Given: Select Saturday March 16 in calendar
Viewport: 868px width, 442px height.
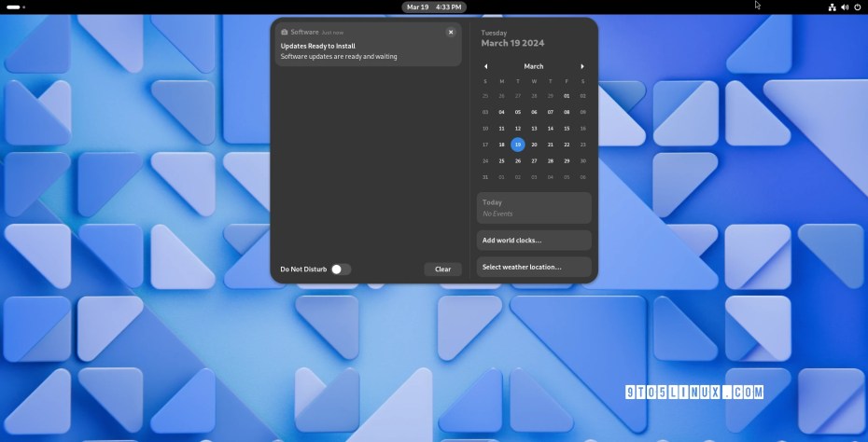Looking at the screenshot, I should point(582,129).
